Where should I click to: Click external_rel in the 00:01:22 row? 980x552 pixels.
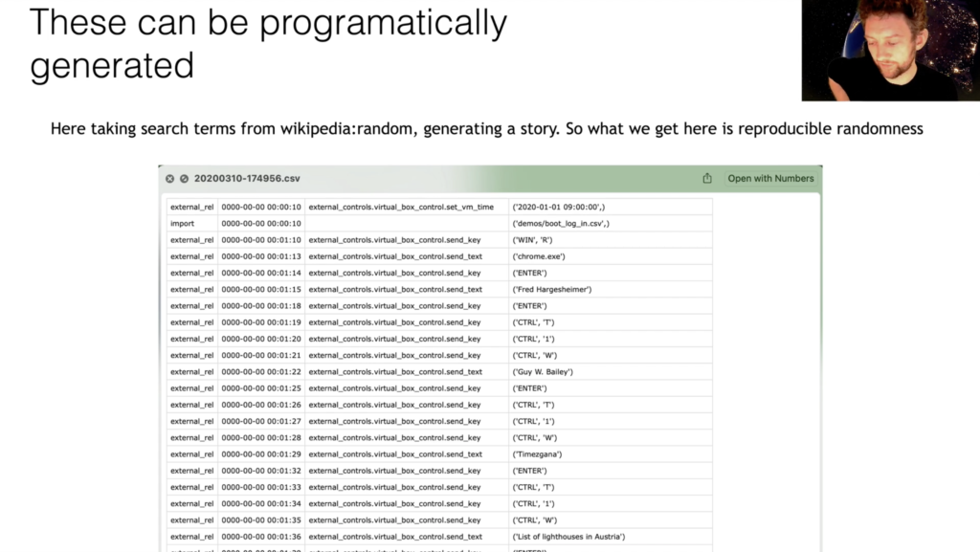point(191,372)
